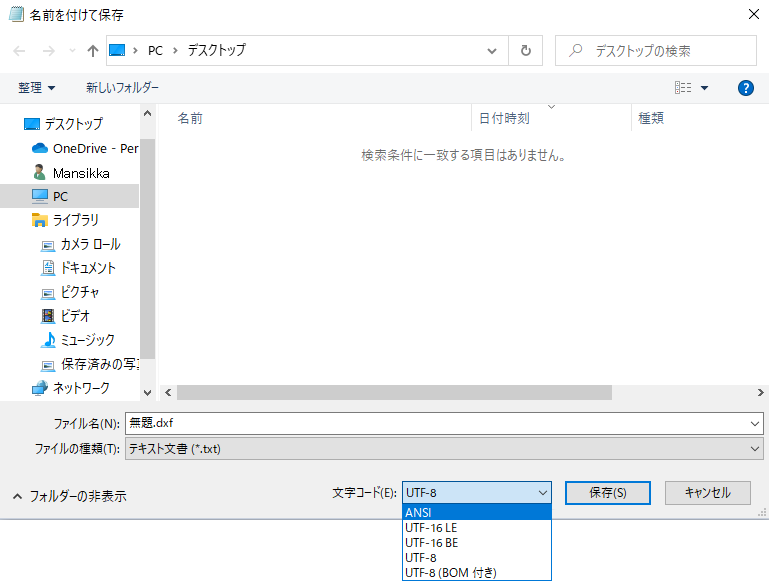The width and height of the screenshot is (769, 581).
Task: Go up one folder level
Action: pos(93,51)
